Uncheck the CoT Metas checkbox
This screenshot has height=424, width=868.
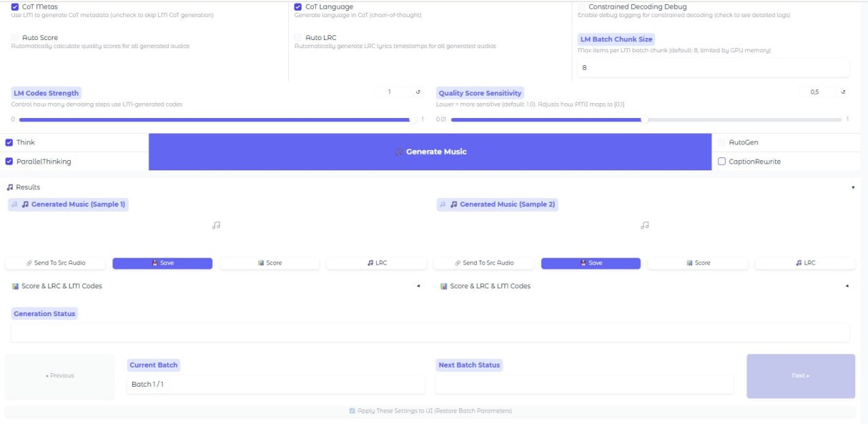click(15, 7)
